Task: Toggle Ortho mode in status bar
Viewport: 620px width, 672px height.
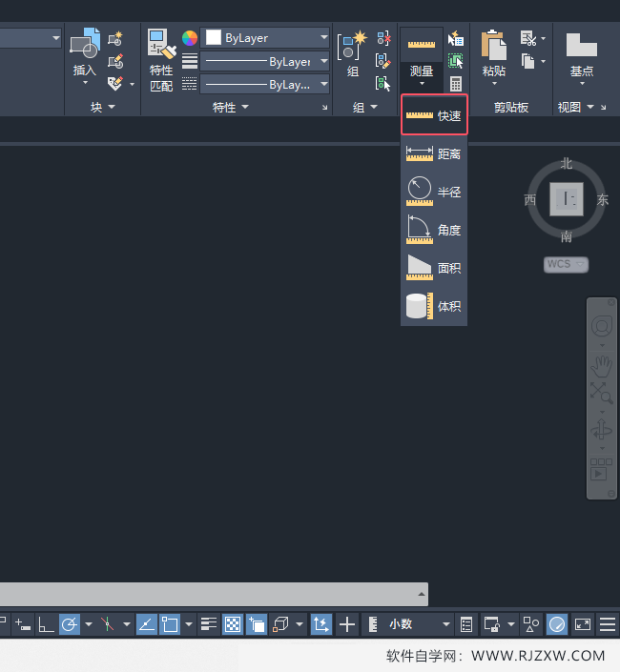Action: click(46, 624)
